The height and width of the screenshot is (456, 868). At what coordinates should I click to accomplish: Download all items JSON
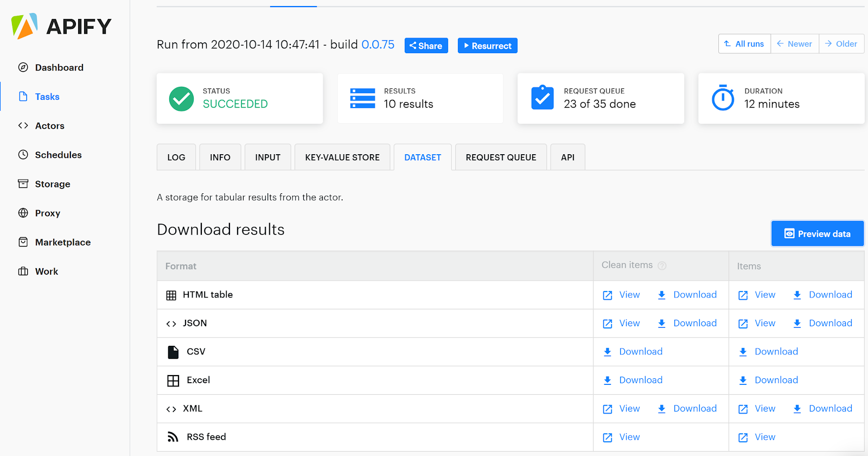tap(822, 323)
